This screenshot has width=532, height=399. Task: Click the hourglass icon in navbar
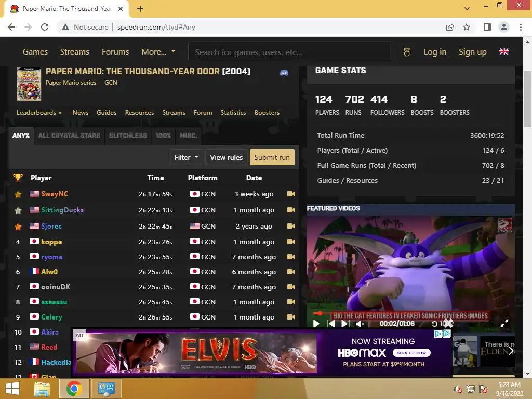point(407,52)
